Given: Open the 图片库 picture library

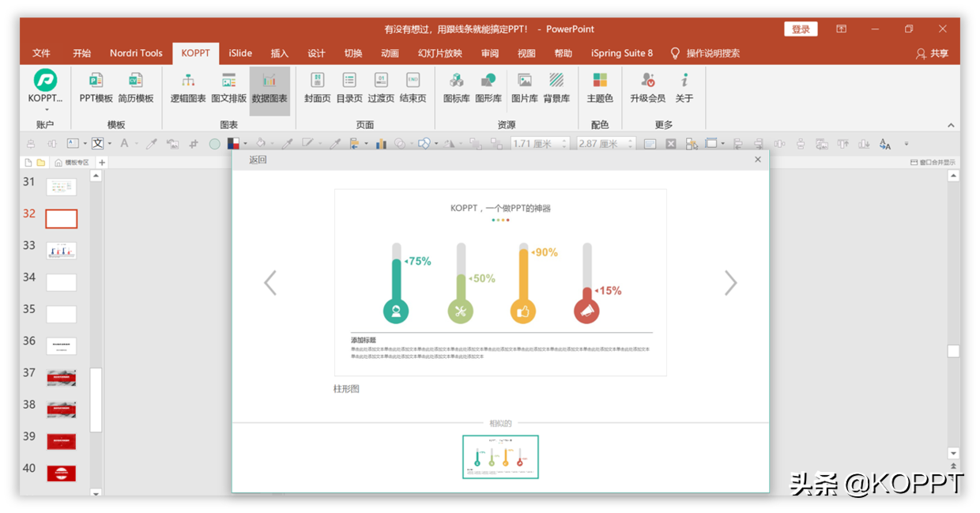Looking at the screenshot, I should point(524,88).
